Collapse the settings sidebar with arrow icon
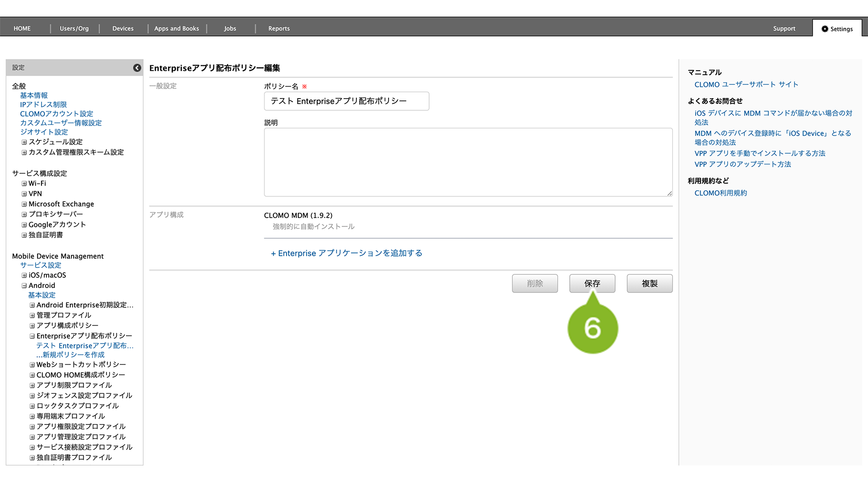Viewport: 868px width, 488px height. pos(137,68)
